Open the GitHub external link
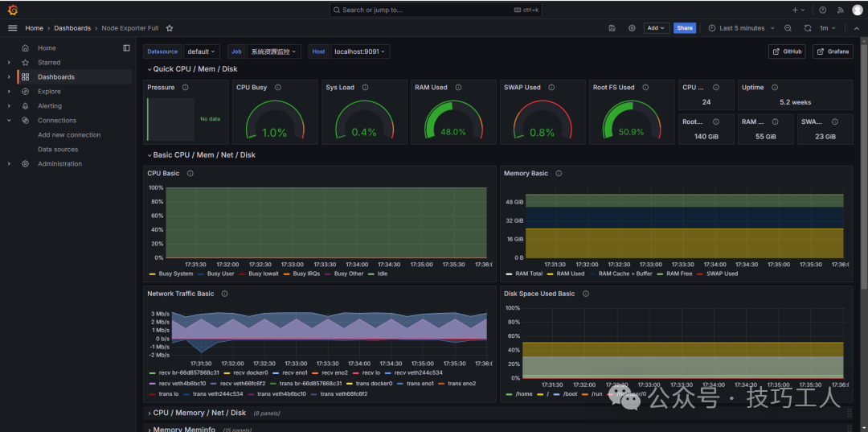 [787, 51]
